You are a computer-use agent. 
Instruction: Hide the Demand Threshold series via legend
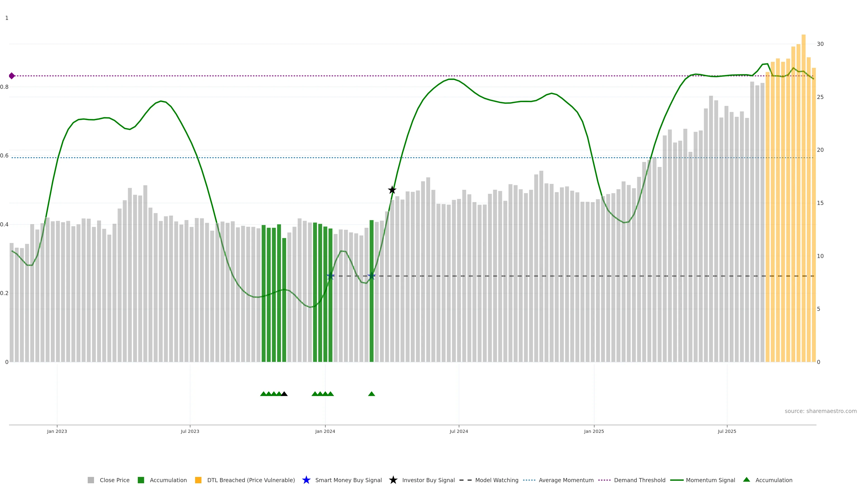(x=639, y=480)
